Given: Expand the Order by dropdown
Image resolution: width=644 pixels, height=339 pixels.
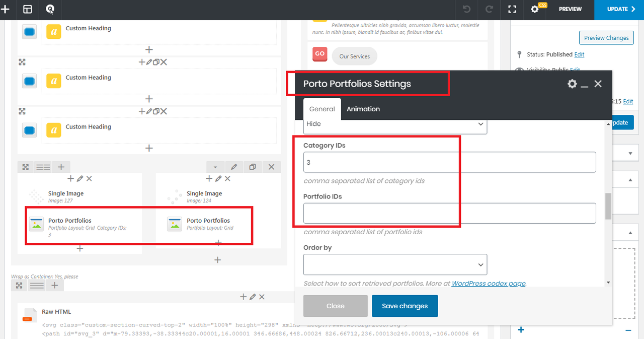Looking at the screenshot, I should (x=395, y=264).
